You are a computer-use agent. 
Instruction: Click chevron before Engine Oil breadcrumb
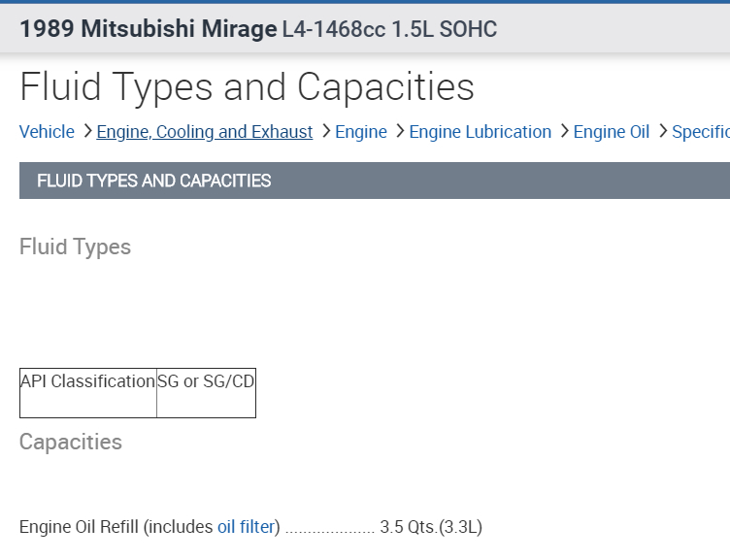[x=564, y=132]
